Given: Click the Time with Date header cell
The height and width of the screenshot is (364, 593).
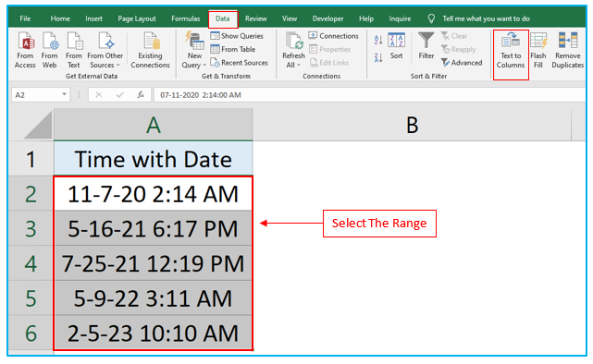Looking at the screenshot, I should pyautogui.click(x=154, y=159).
